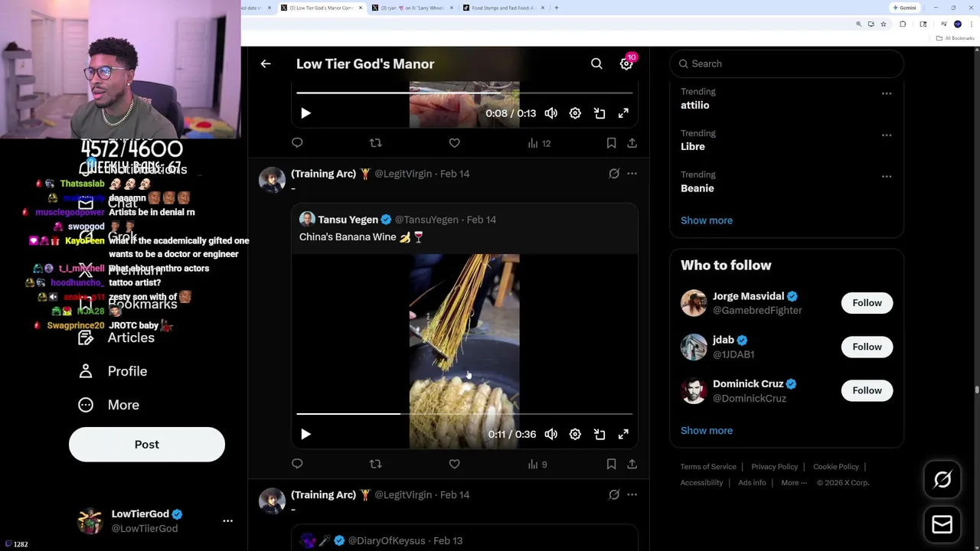This screenshot has width=980, height=551.
Task: Open the Gemini button in Chrome
Action: [904, 8]
